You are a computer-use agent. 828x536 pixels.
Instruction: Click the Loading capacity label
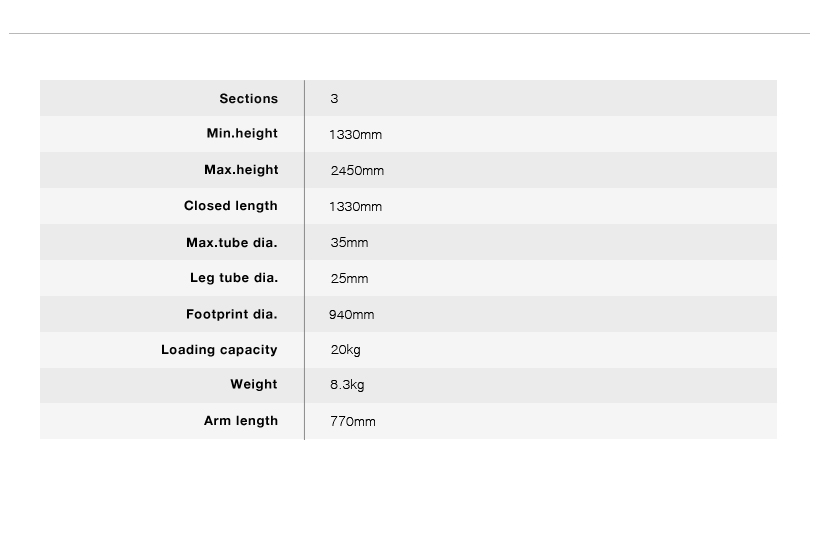[219, 350]
